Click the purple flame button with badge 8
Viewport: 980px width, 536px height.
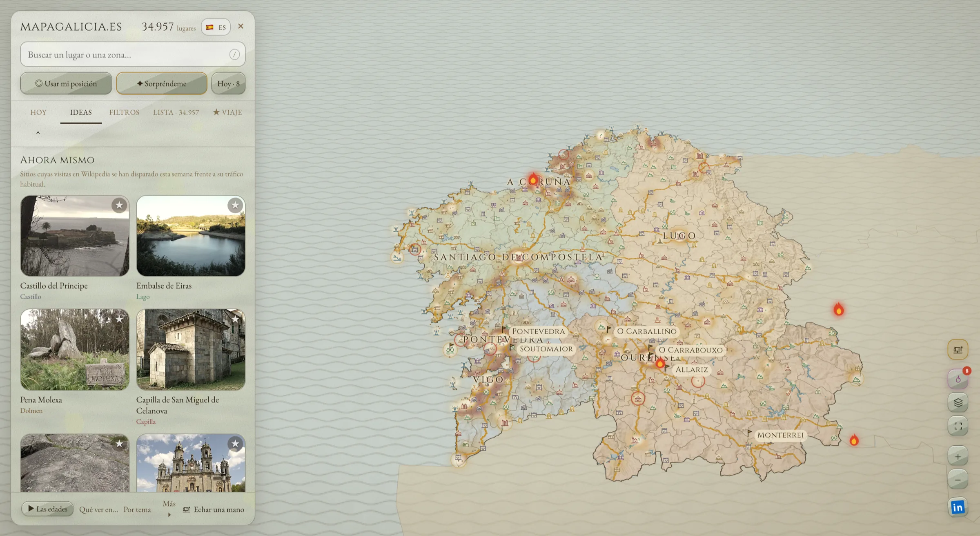click(x=958, y=379)
